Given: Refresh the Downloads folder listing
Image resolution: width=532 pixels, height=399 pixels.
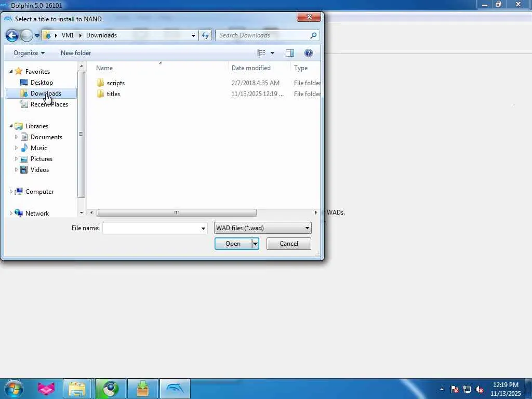Looking at the screenshot, I should (205, 35).
